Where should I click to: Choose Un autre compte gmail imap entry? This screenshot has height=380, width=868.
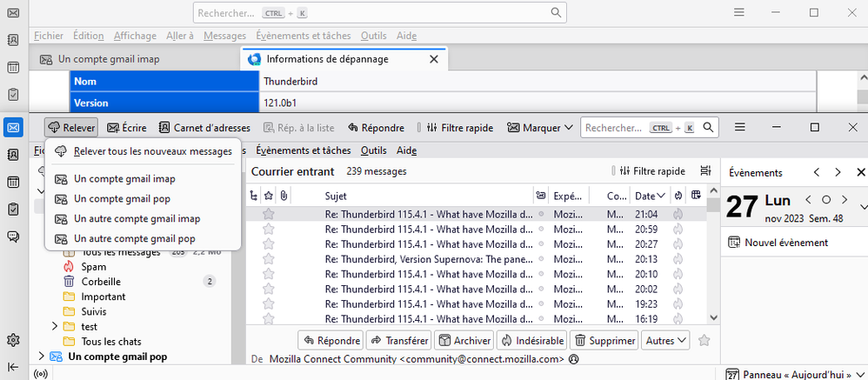click(x=137, y=218)
